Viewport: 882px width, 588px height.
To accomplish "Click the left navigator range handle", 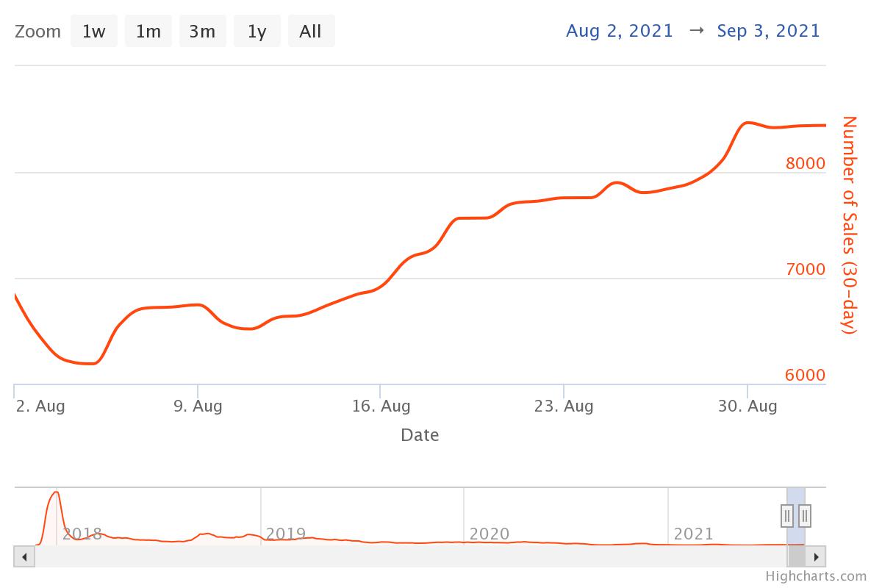I will tap(787, 516).
